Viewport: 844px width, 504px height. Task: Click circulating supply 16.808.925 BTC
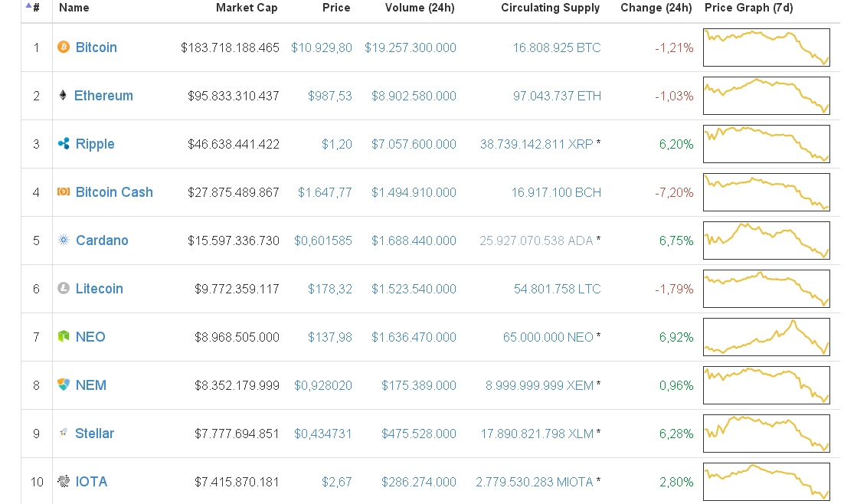557,48
